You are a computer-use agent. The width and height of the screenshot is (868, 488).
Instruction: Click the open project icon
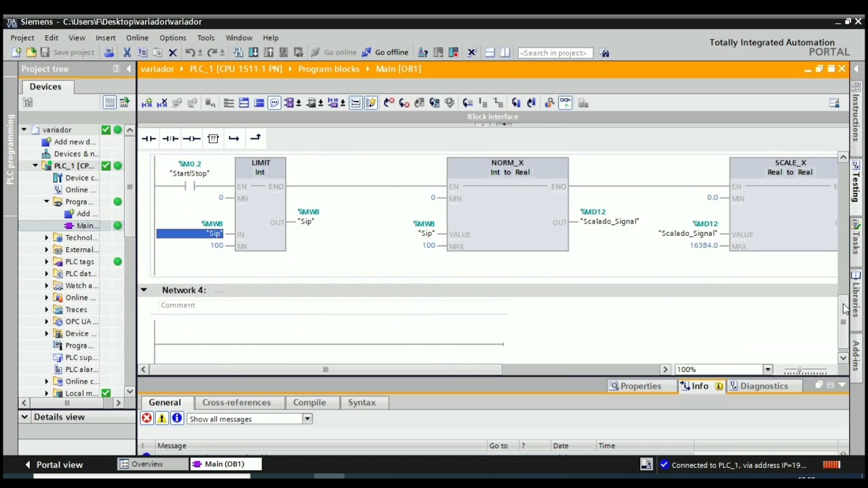pyautogui.click(x=31, y=53)
